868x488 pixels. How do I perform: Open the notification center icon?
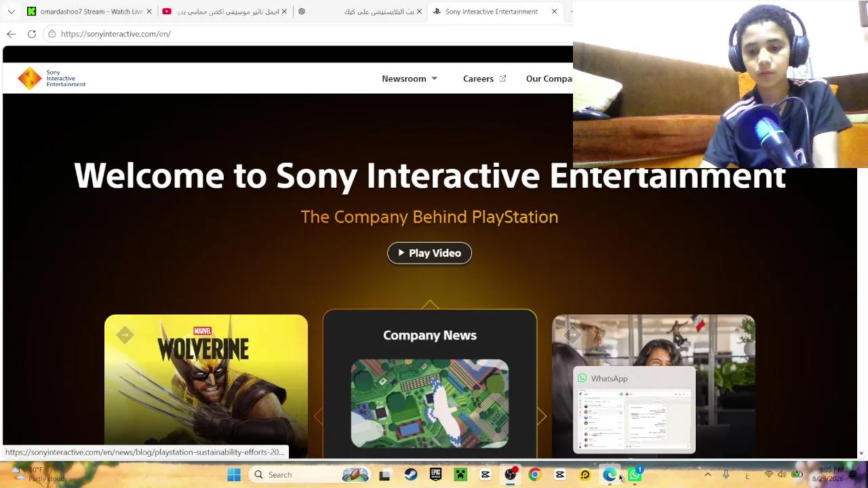852,475
